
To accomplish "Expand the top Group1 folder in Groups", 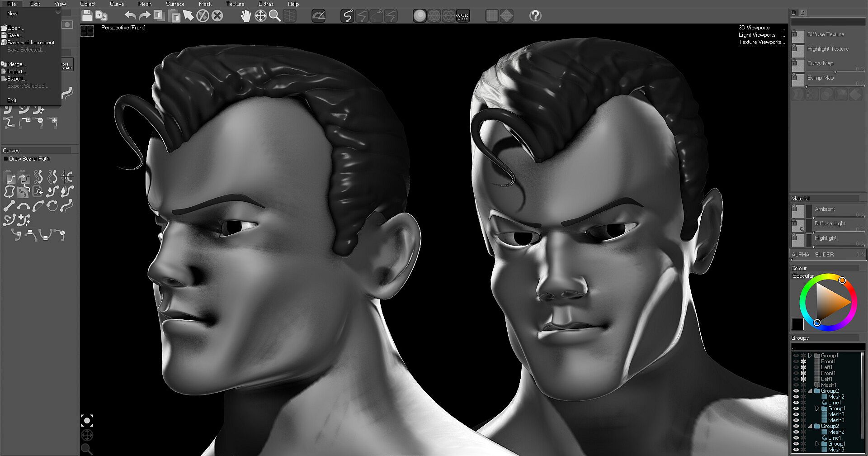I will (x=810, y=356).
